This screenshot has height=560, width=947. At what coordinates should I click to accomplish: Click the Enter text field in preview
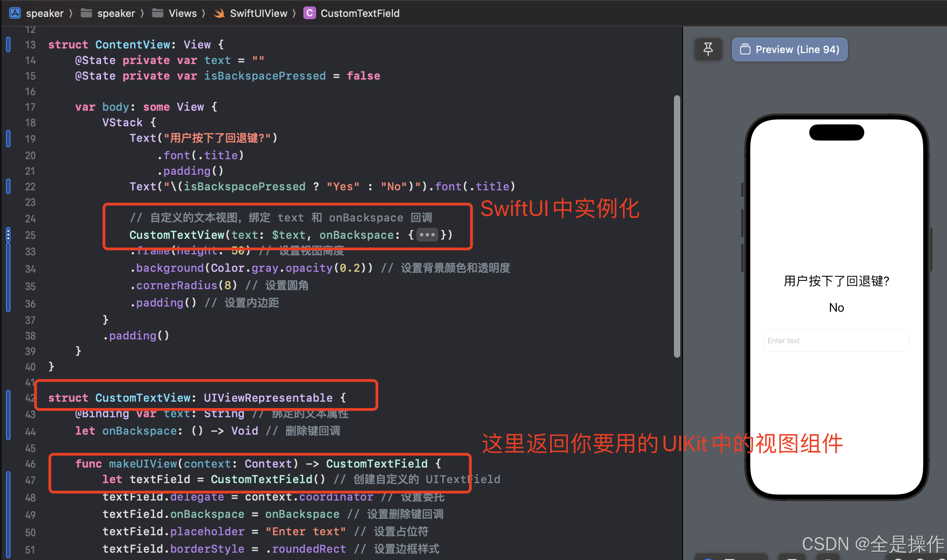point(836,340)
